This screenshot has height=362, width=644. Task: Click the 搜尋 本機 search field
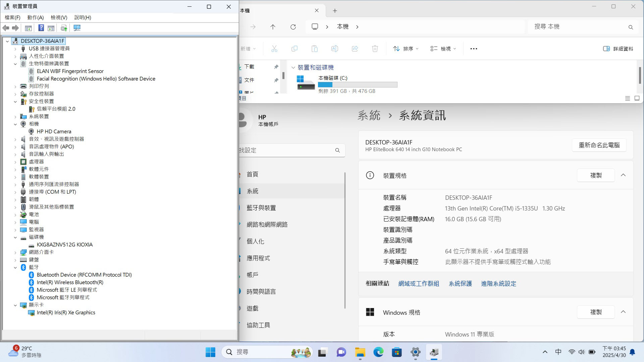[x=584, y=27]
